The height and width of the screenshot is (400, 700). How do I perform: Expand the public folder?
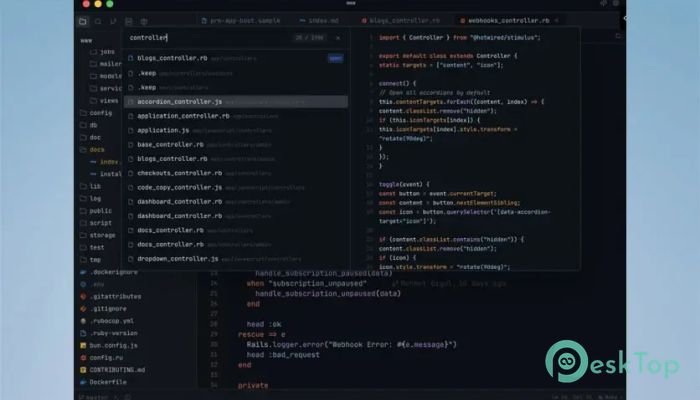click(96, 211)
